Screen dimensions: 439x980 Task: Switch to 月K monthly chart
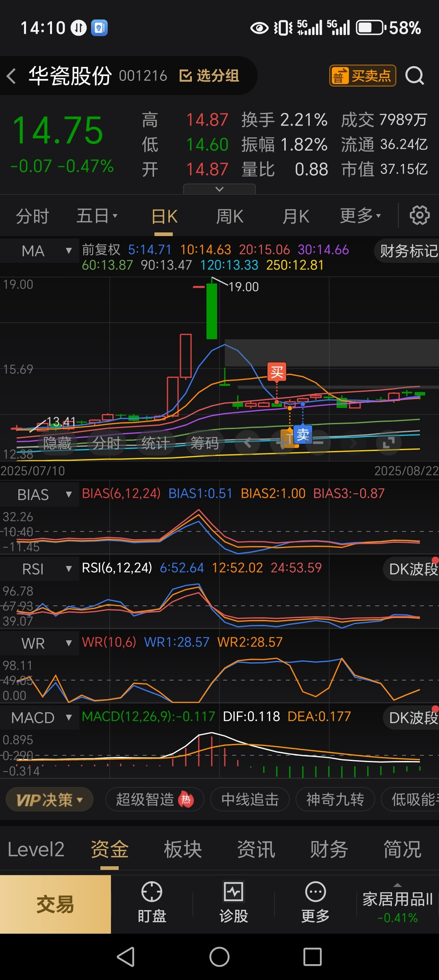click(296, 216)
